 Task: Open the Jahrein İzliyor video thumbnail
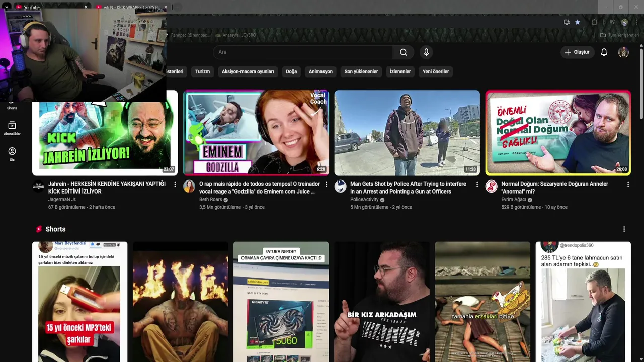click(105, 138)
